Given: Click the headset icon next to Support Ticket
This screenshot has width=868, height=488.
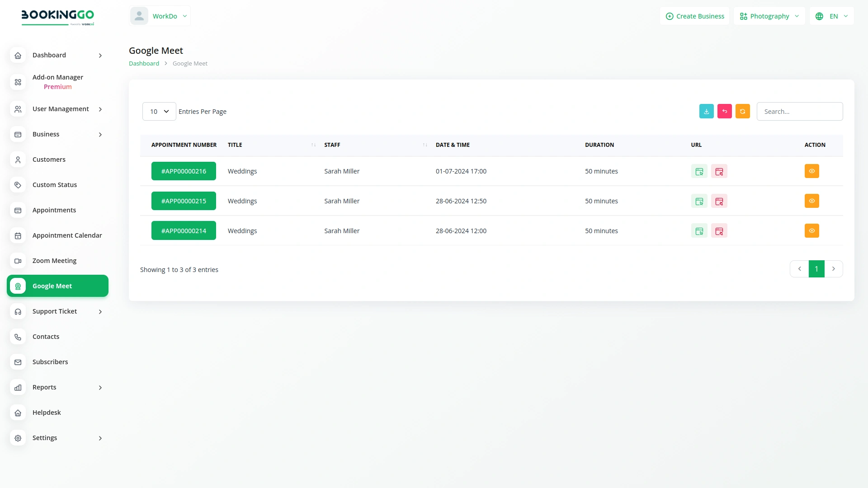Looking at the screenshot, I should pos(18,311).
